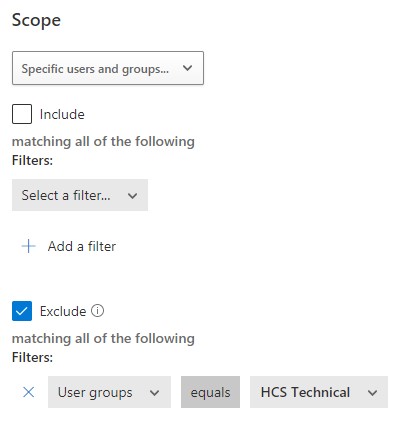Open the User groups filter dropdown
406x423 pixels.
tap(109, 392)
